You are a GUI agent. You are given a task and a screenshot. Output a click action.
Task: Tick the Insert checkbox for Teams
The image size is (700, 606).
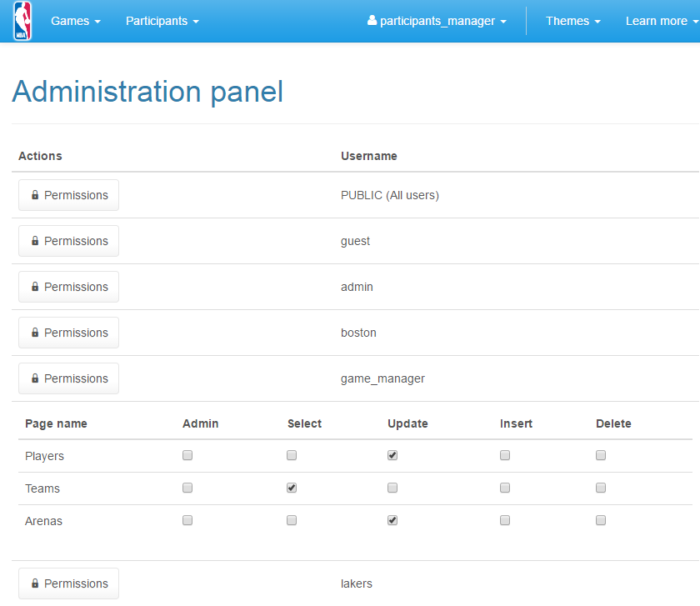tap(505, 488)
